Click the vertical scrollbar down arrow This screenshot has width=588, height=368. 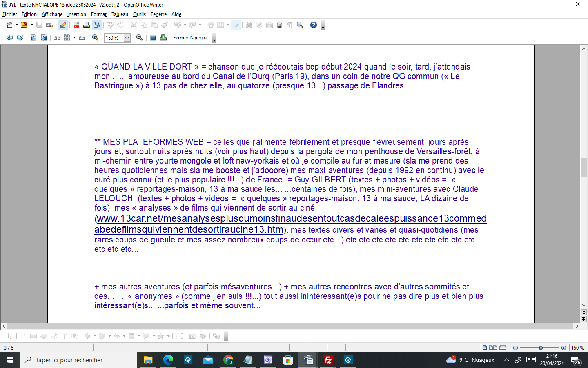(584, 305)
